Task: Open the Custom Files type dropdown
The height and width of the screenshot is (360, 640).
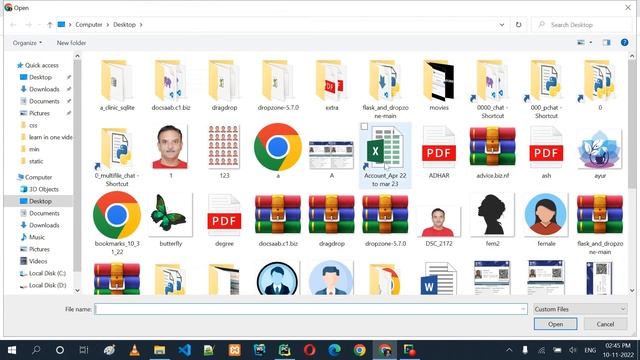Action: [580, 309]
